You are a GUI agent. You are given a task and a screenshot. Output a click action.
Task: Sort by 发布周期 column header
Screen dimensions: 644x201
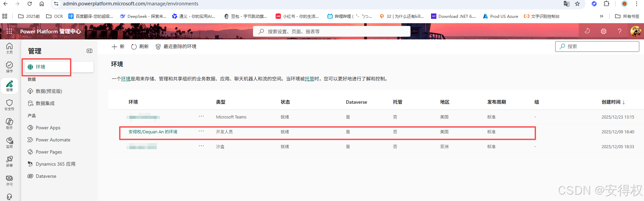point(497,102)
